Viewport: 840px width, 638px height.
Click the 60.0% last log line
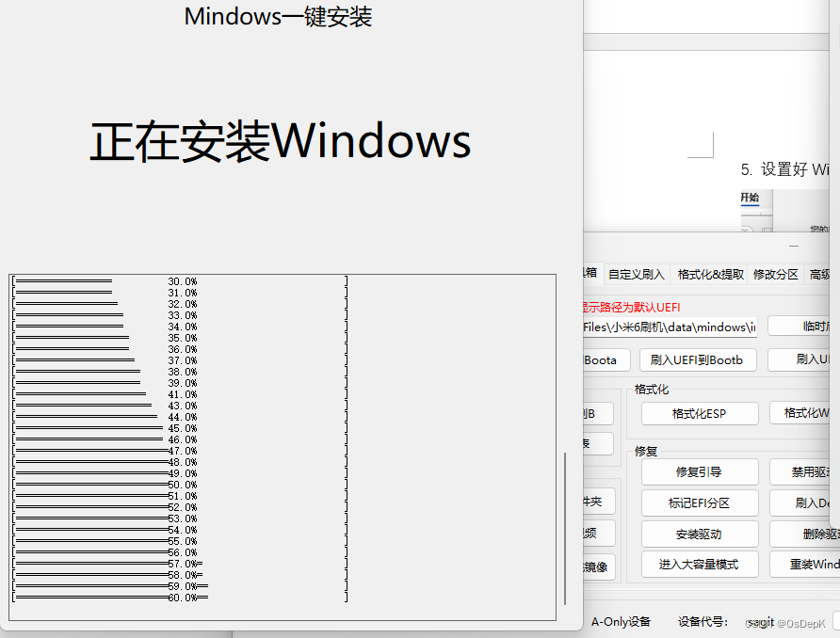(x=180, y=598)
